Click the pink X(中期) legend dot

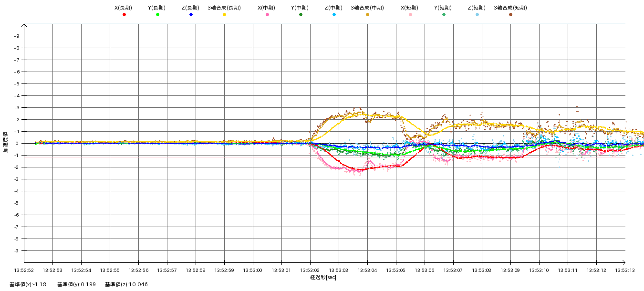pos(267,15)
